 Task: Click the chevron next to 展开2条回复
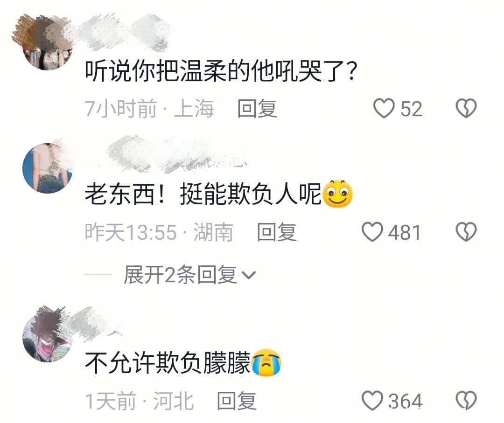248,275
